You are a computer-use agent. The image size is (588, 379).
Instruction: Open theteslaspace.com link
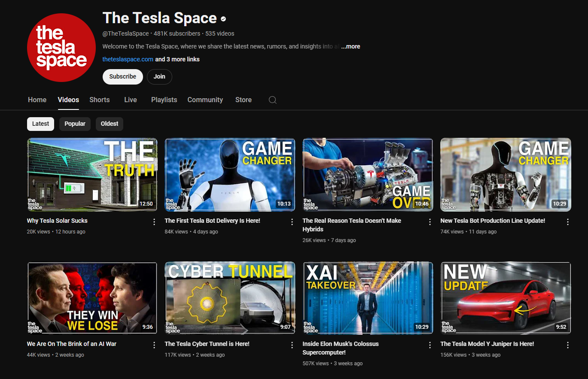pos(128,59)
